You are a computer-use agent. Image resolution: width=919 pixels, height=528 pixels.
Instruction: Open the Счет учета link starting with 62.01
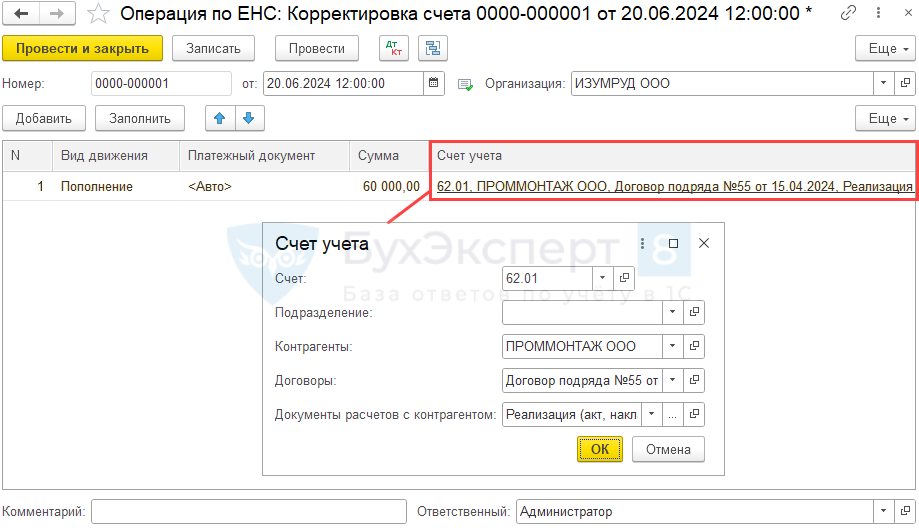click(675, 186)
